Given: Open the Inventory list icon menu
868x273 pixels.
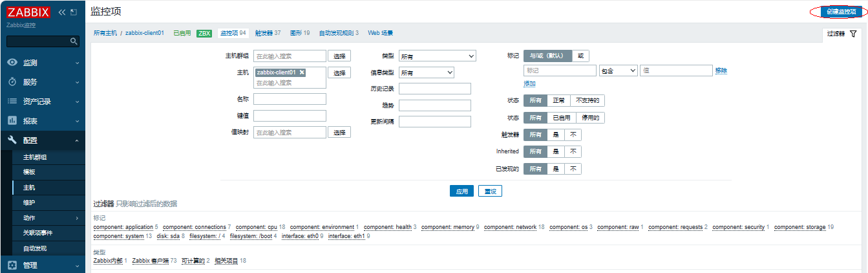Looking at the screenshot, I should tap(12, 102).
